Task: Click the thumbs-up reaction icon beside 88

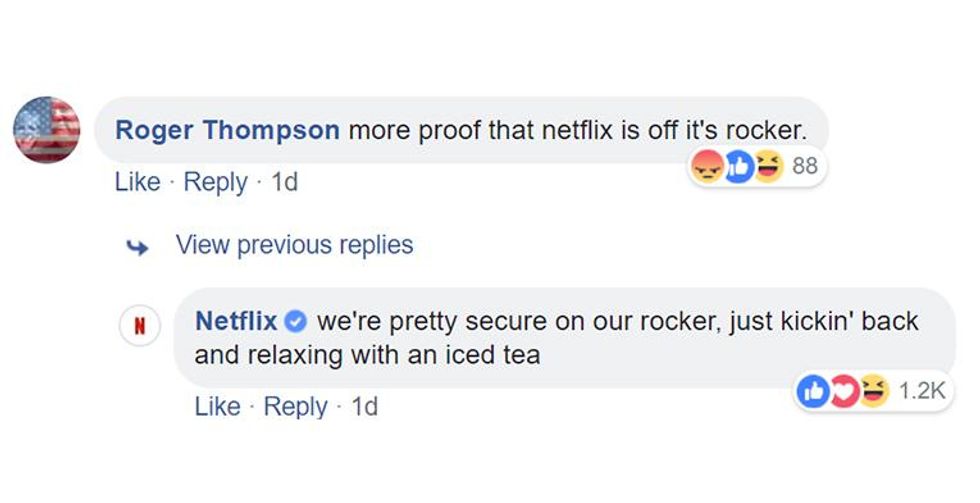Action: pyautogui.click(x=737, y=168)
